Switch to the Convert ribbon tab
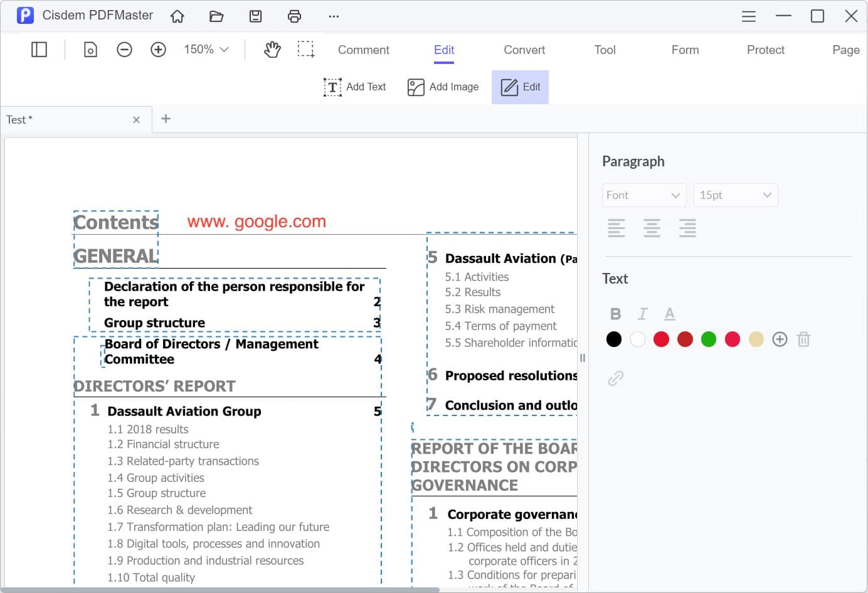 (x=524, y=50)
